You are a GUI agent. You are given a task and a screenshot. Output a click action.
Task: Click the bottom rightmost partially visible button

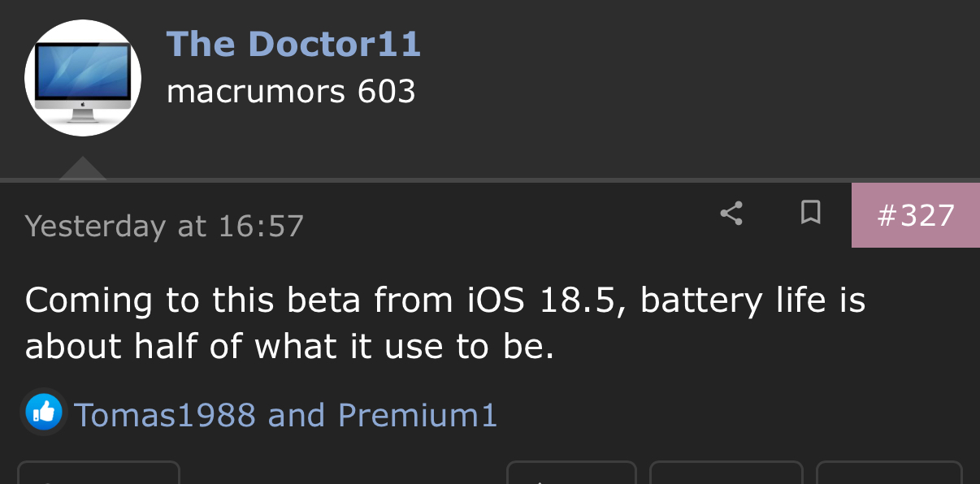pyautogui.click(x=888, y=473)
